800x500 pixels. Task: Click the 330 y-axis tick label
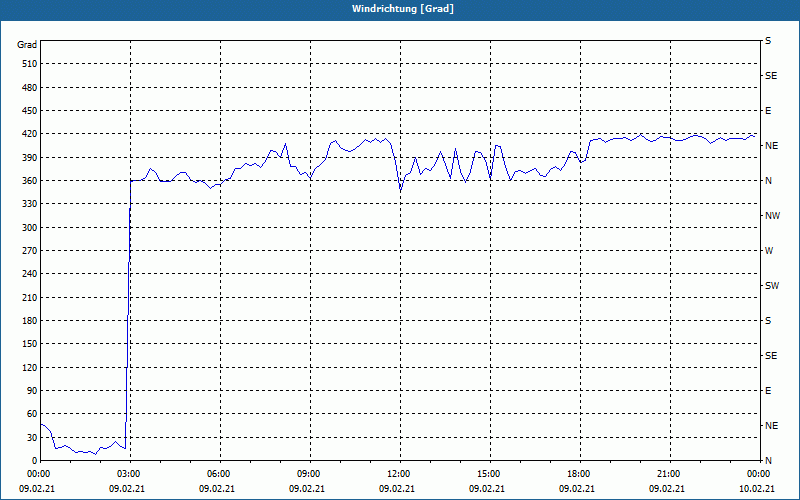coord(30,204)
